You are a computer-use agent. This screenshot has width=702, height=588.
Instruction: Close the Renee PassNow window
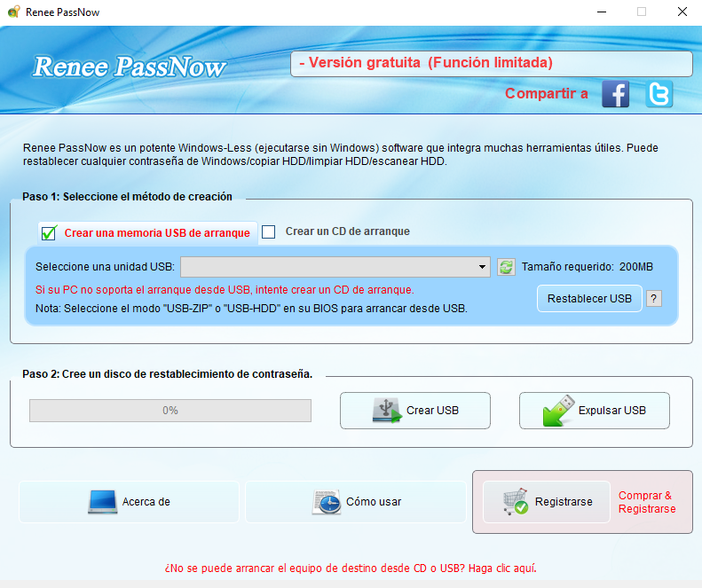pyautogui.click(x=682, y=12)
